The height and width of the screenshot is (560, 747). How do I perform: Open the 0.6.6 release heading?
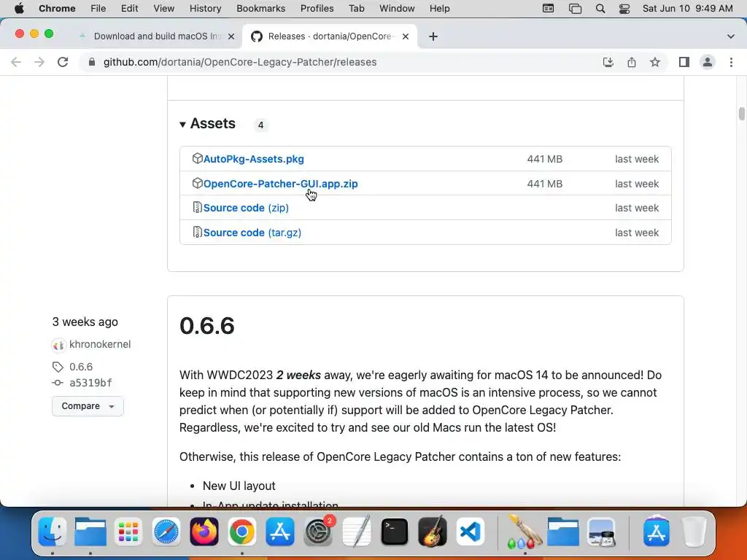coord(206,326)
